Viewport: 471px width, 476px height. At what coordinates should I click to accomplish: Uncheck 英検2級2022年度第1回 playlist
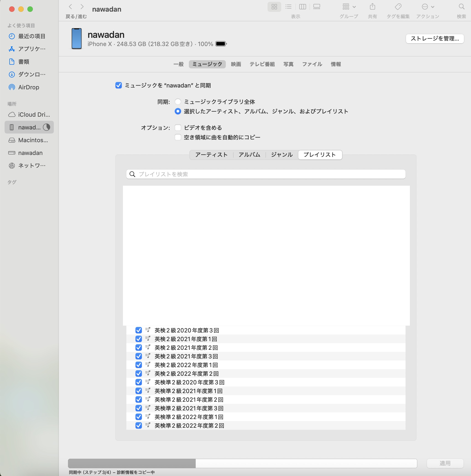tap(139, 365)
